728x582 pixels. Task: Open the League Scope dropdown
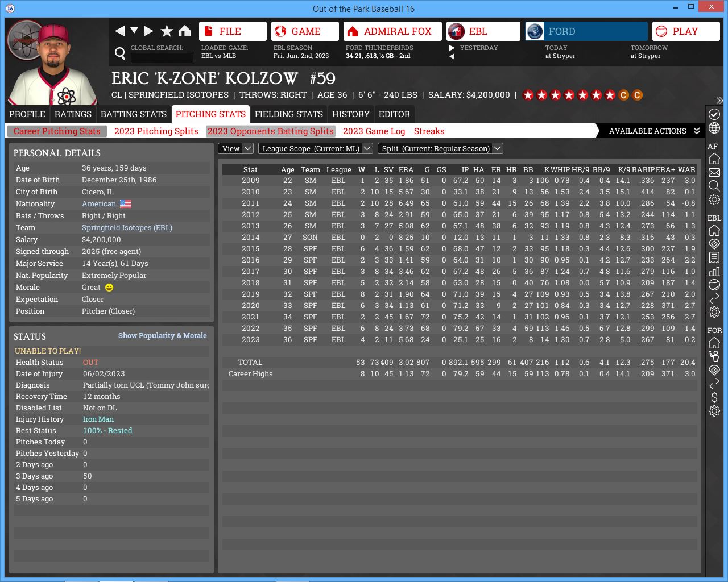[x=316, y=148]
